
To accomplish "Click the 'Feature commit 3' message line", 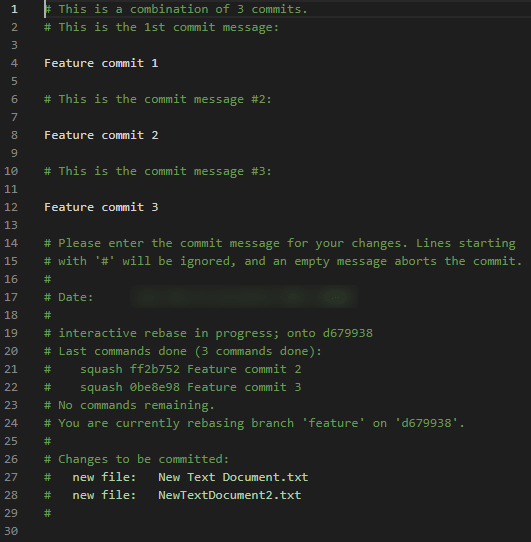I will coord(101,207).
